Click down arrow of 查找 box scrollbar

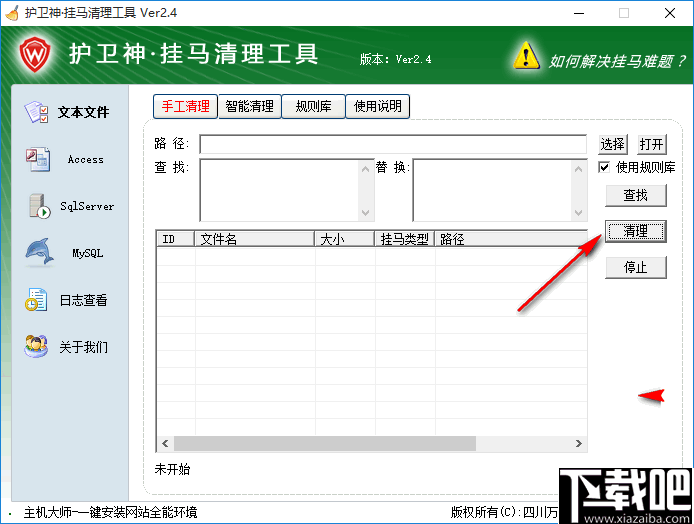point(366,212)
